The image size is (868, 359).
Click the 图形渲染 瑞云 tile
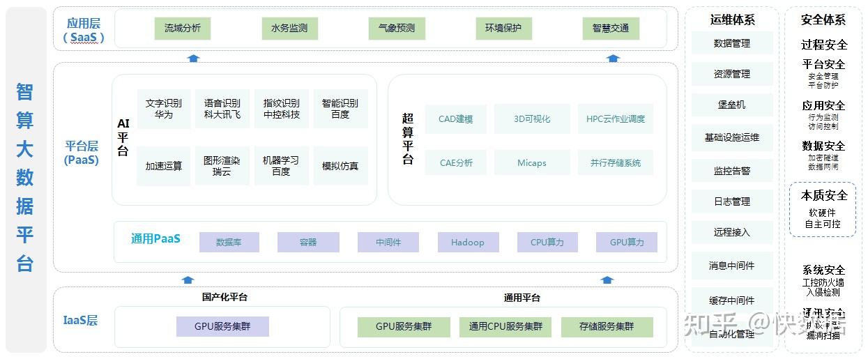click(222, 166)
